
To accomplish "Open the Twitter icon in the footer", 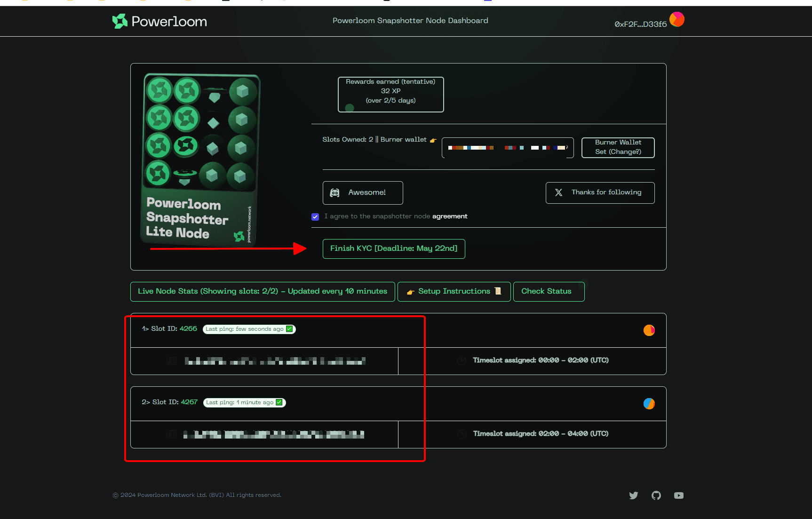I will click(634, 495).
